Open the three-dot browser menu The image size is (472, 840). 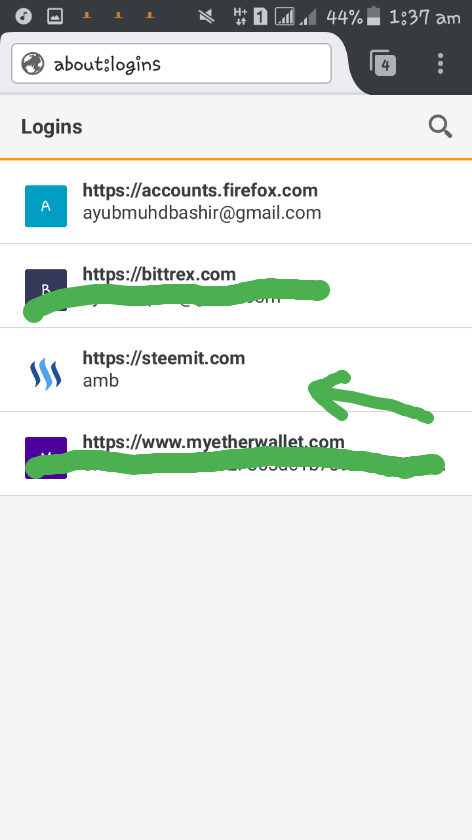[x=440, y=64]
